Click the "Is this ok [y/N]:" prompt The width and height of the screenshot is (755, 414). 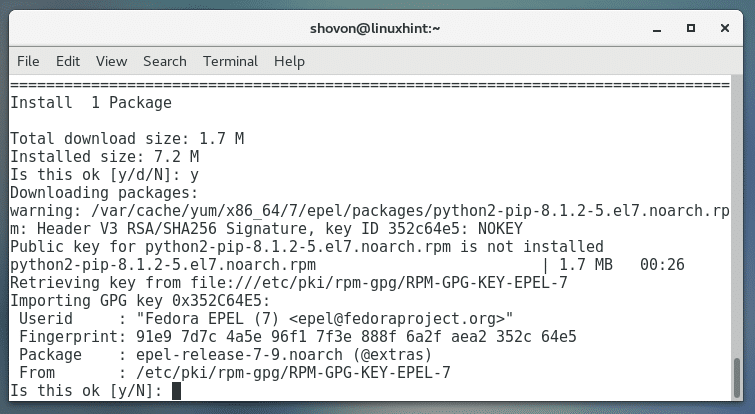(x=85, y=391)
